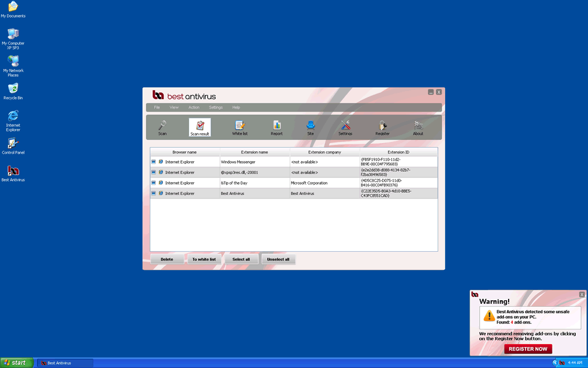Click the Select all button
The width and height of the screenshot is (588, 368).
tap(241, 259)
